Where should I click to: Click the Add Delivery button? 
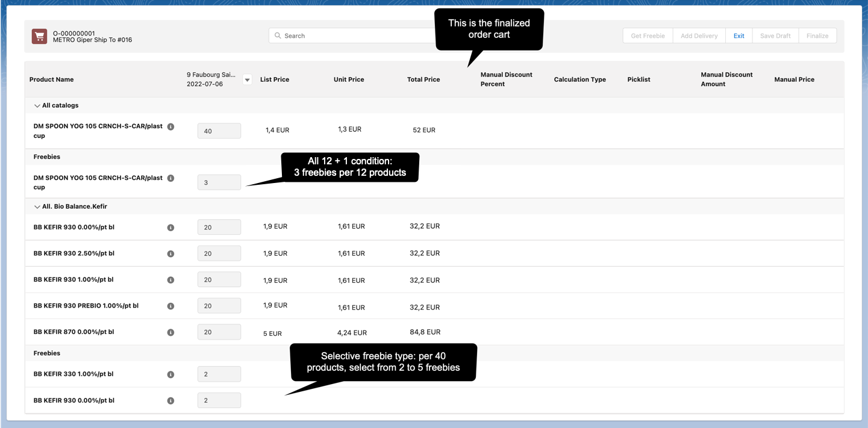[x=699, y=36]
